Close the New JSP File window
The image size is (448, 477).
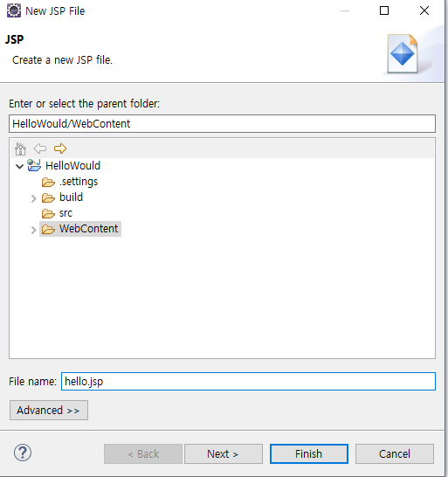point(424,10)
